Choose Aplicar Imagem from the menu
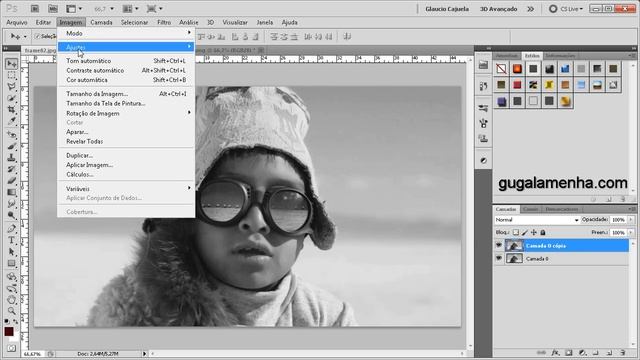640x360 pixels. (126, 165)
